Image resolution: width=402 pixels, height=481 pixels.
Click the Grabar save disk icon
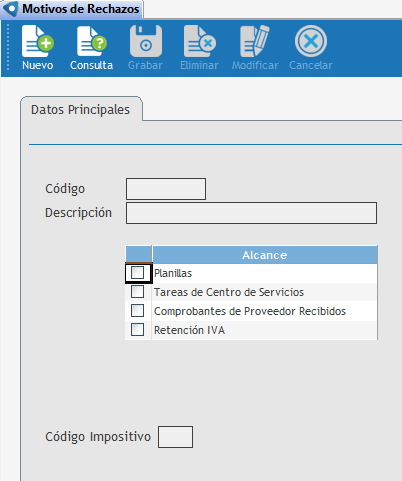[x=146, y=42]
